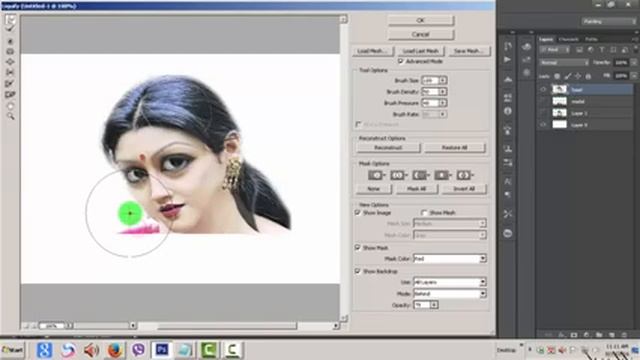Select the Bloat tool
Viewport: 640px width, 360px height.
tap(10, 62)
